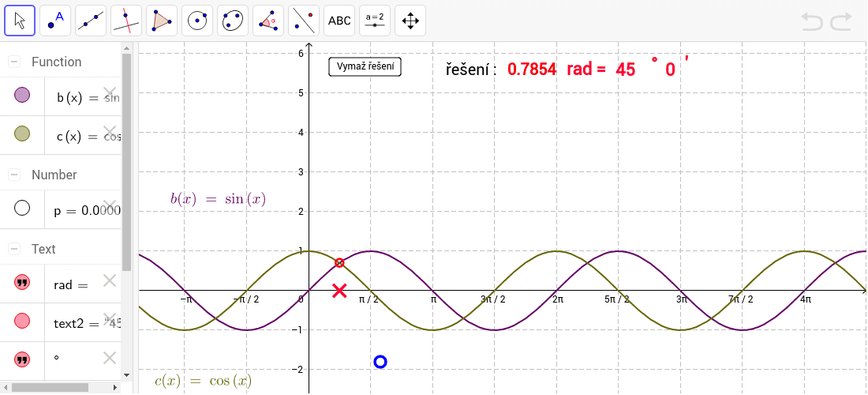Toggle visibility of the degree symbol text

click(21, 359)
